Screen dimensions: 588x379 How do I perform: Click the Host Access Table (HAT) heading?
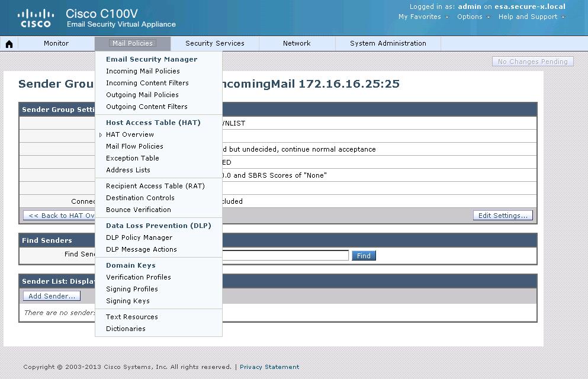[x=153, y=123]
